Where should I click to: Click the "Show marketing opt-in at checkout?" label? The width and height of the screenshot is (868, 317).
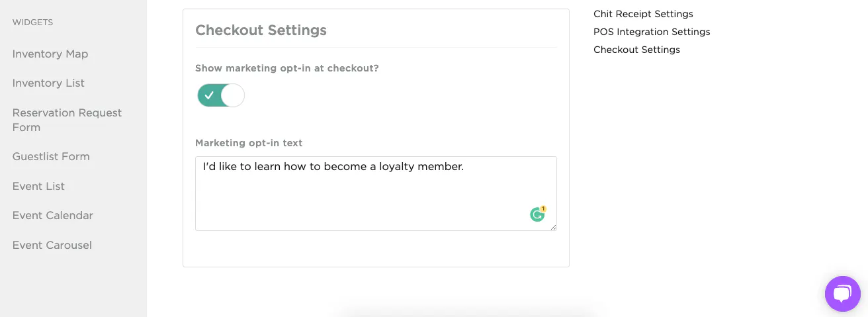click(x=287, y=68)
